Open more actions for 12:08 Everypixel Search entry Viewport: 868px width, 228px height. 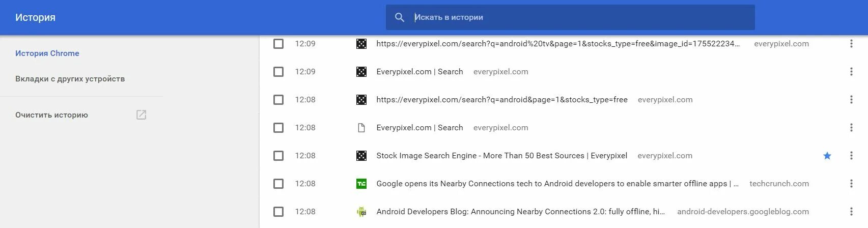[851, 128]
